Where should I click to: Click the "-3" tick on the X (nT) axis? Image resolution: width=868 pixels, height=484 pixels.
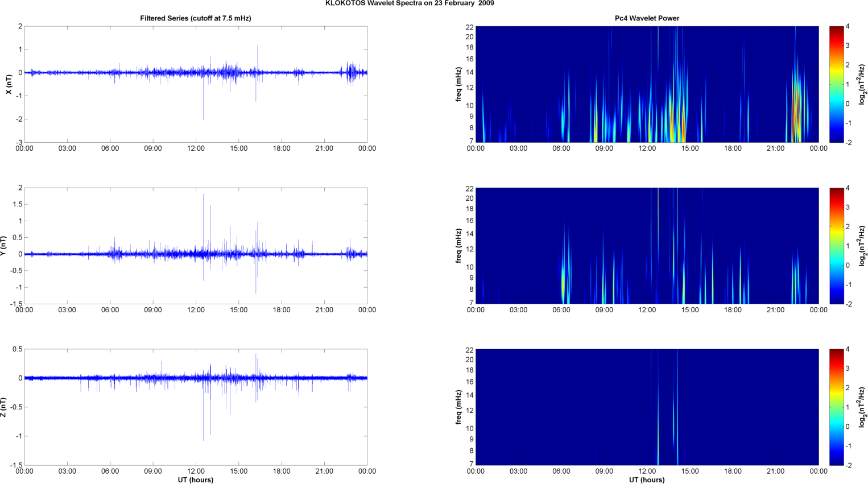coord(19,143)
